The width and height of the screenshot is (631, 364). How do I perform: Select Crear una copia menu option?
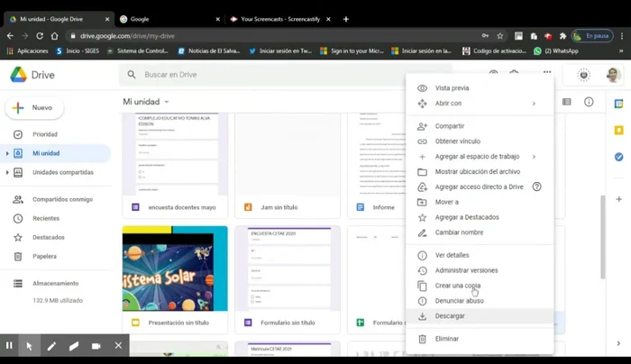coord(457,286)
